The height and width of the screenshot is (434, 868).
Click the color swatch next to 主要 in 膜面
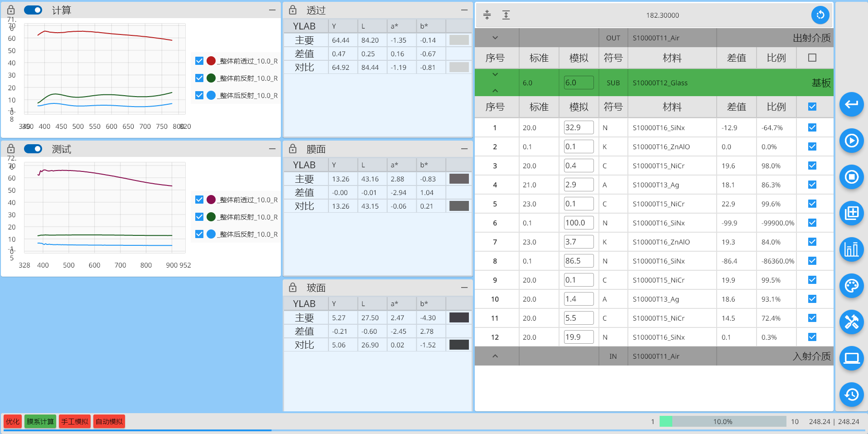458,179
